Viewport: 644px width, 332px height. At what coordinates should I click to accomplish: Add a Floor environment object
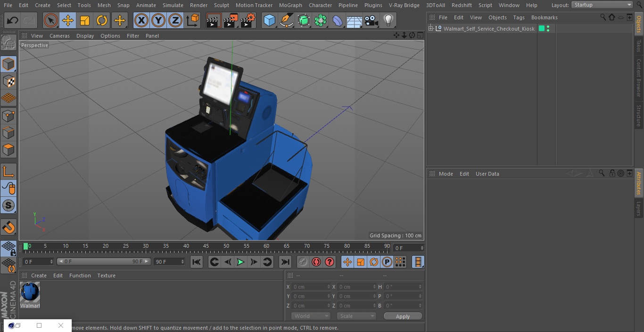click(355, 20)
